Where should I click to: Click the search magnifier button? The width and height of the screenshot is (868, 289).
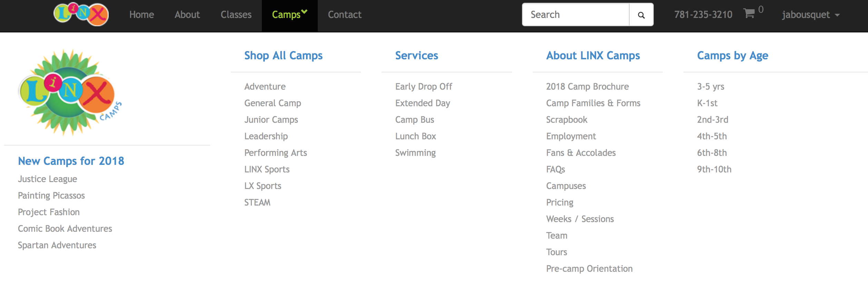pyautogui.click(x=641, y=15)
